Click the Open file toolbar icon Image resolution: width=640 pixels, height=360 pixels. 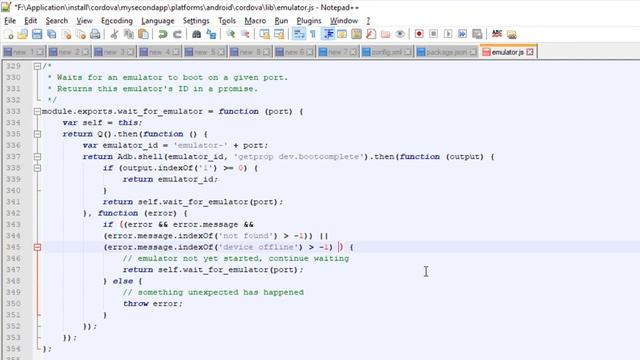point(22,34)
